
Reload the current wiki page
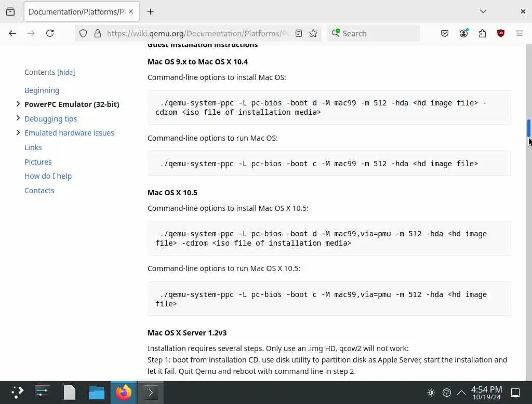pos(50,33)
